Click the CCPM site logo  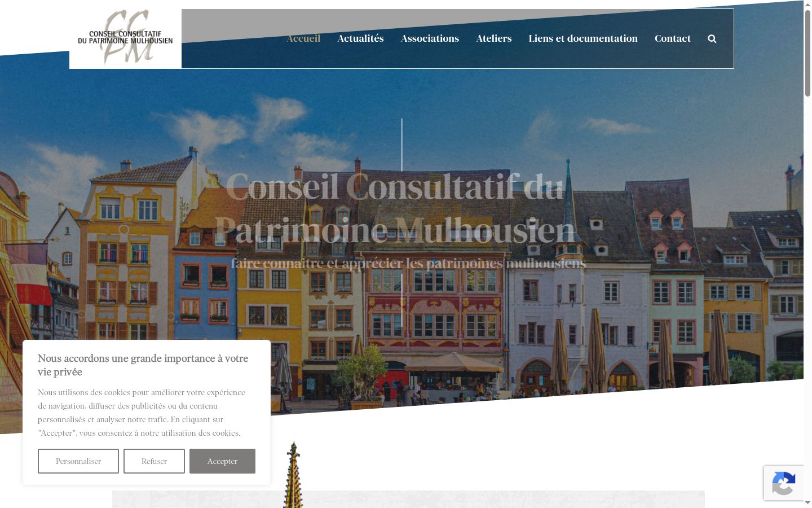[x=125, y=38]
